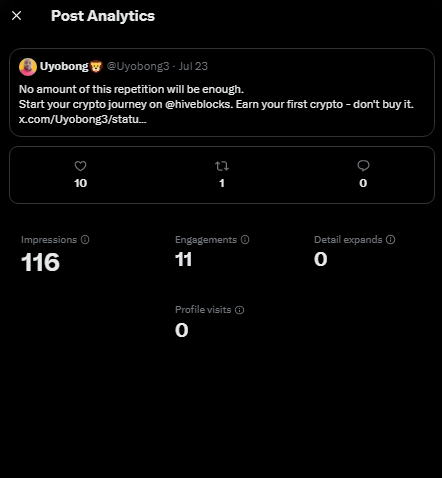Open info icon beside Profile visits

239,310
